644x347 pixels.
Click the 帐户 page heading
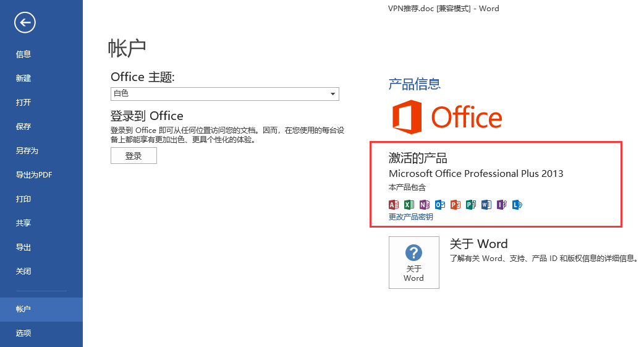[127, 48]
